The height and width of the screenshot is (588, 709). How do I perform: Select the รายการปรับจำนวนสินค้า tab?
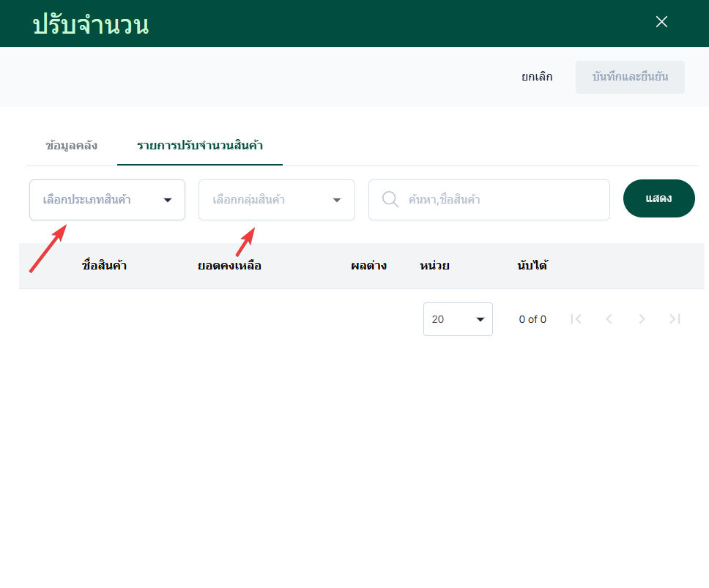(x=200, y=146)
